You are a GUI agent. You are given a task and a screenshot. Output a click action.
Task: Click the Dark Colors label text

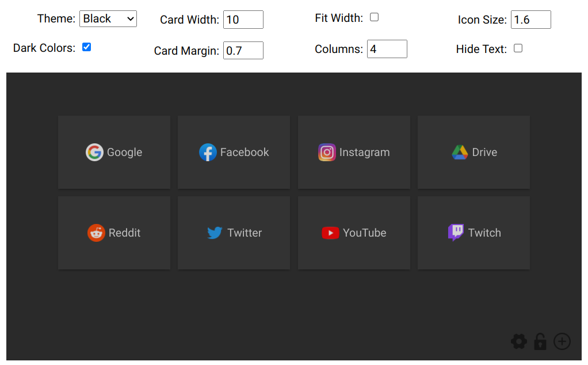click(x=44, y=48)
